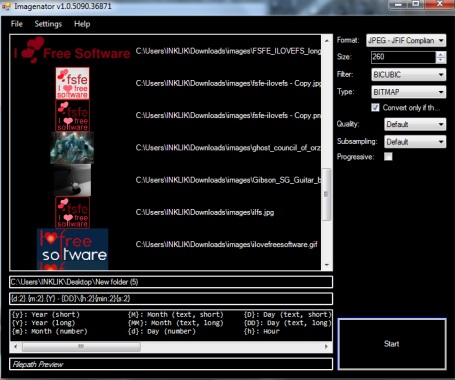Open the Type BITMAP dropdown
Screen dimensions: 455x380
point(409,92)
